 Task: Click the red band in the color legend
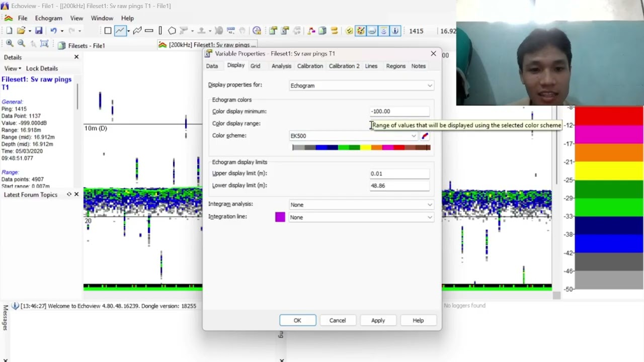609,116
